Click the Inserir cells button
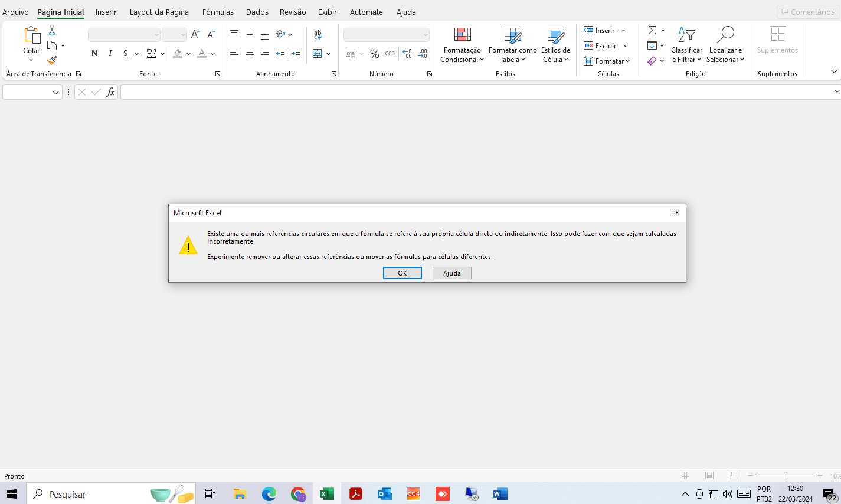 (x=600, y=30)
